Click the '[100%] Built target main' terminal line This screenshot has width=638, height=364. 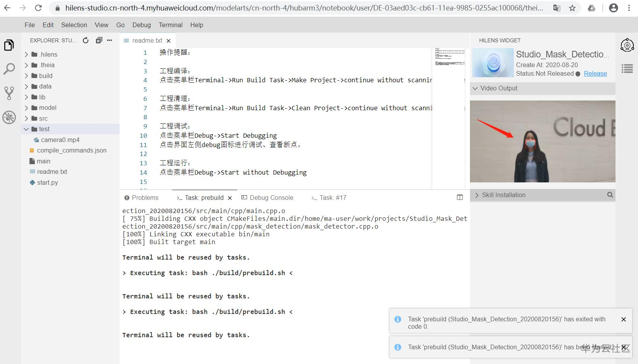click(x=169, y=242)
